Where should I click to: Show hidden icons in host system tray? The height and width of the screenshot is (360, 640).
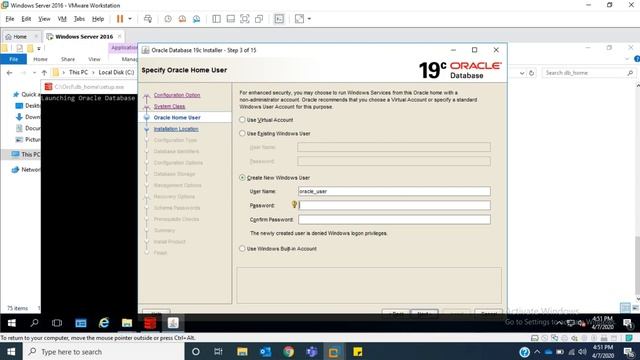click(x=537, y=352)
